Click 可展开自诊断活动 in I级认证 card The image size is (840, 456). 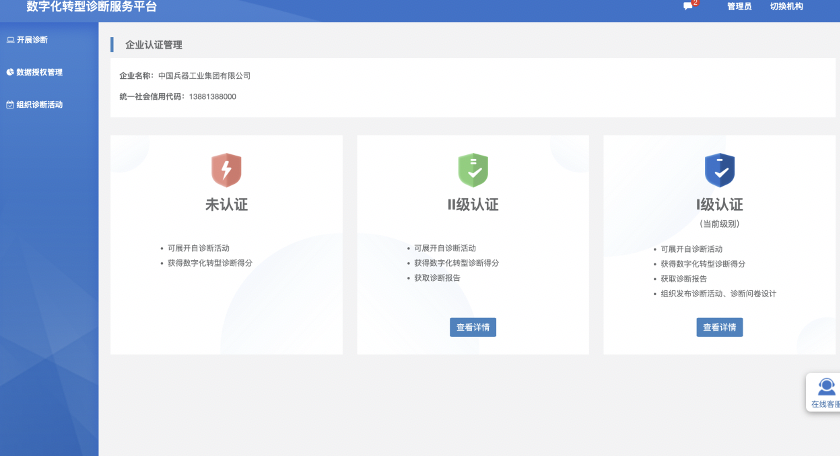pyautogui.click(x=691, y=249)
